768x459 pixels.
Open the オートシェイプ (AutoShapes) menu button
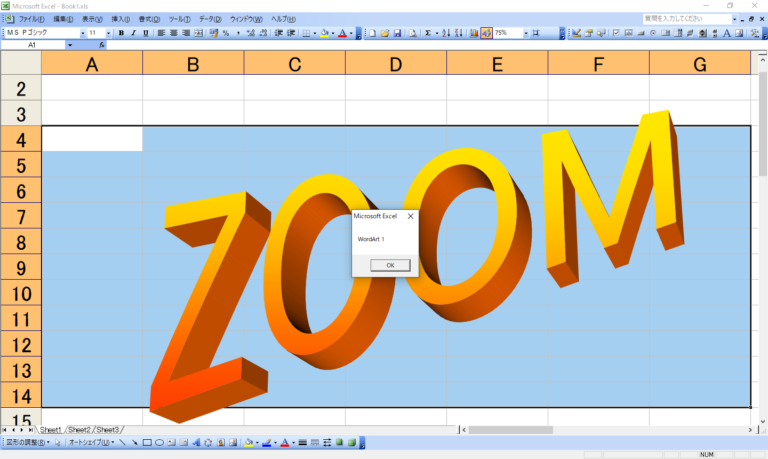pos(90,442)
